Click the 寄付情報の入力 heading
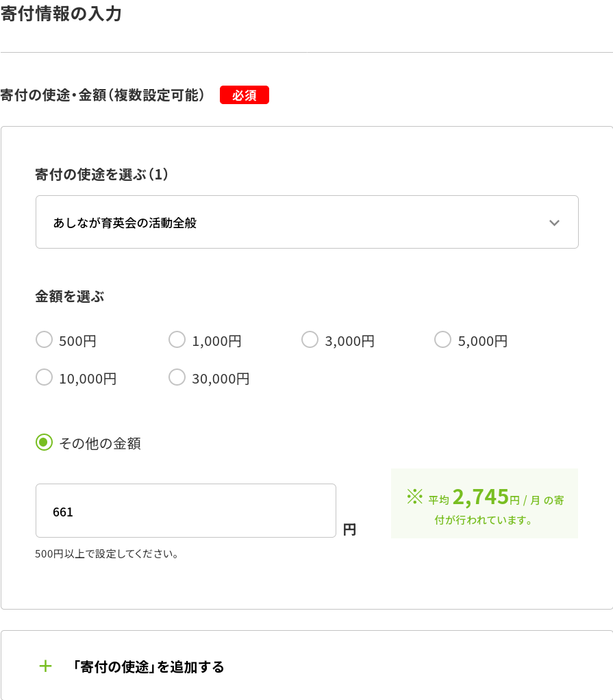Viewport: 613px width, 700px height. [61, 14]
